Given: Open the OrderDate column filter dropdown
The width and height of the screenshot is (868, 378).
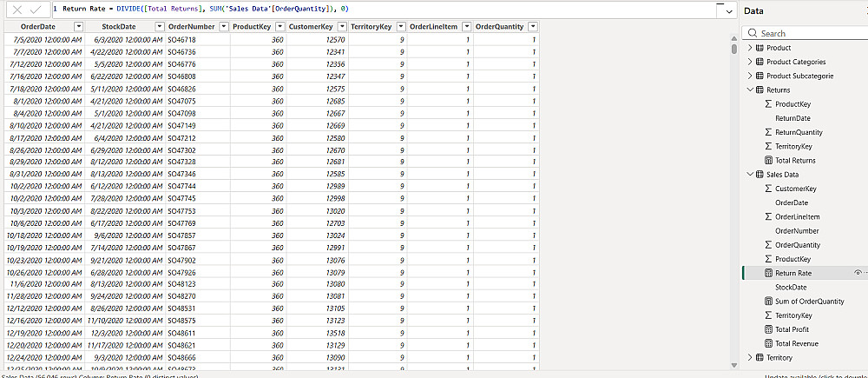Looking at the screenshot, I should pyautogui.click(x=79, y=27).
